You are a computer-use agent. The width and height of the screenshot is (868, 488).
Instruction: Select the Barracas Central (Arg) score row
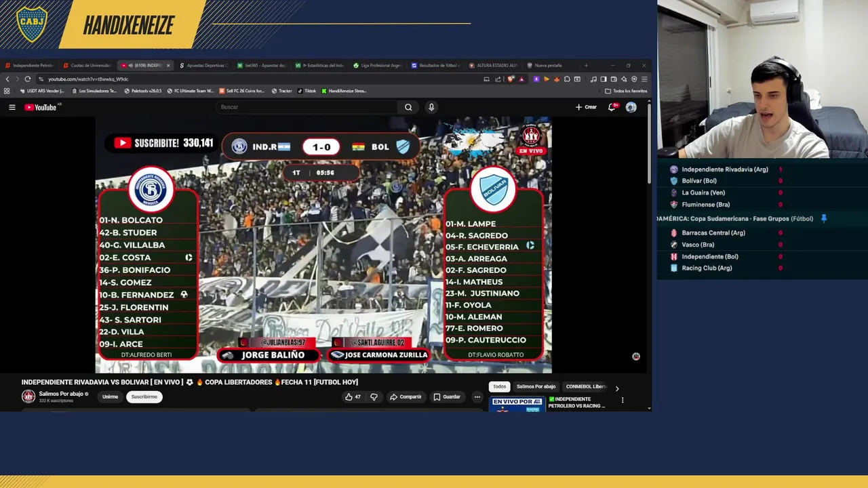pyautogui.click(x=762, y=232)
